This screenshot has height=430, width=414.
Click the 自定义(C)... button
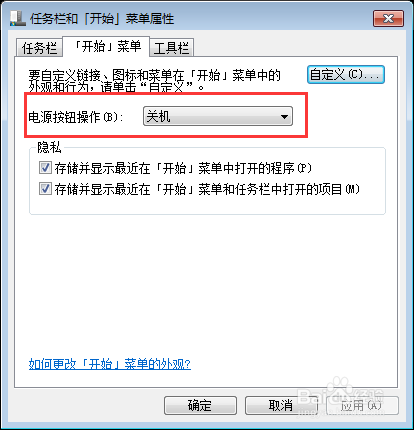click(346, 74)
